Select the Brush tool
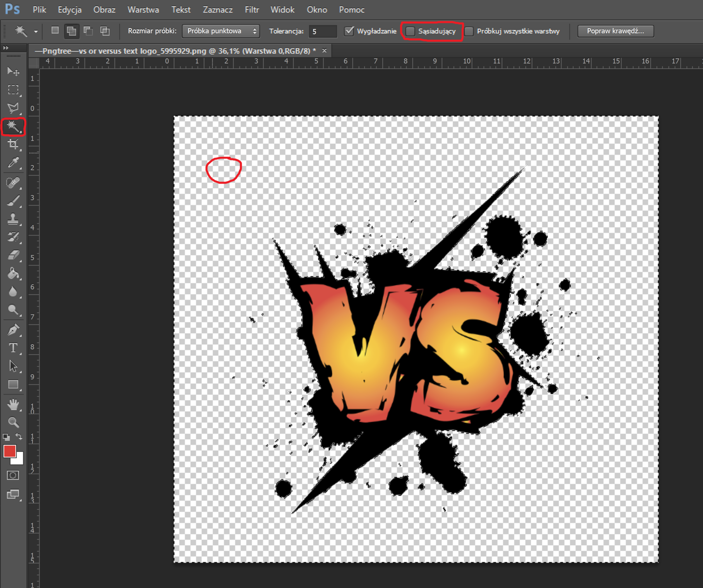Image resolution: width=703 pixels, height=588 pixels. pos(13,201)
